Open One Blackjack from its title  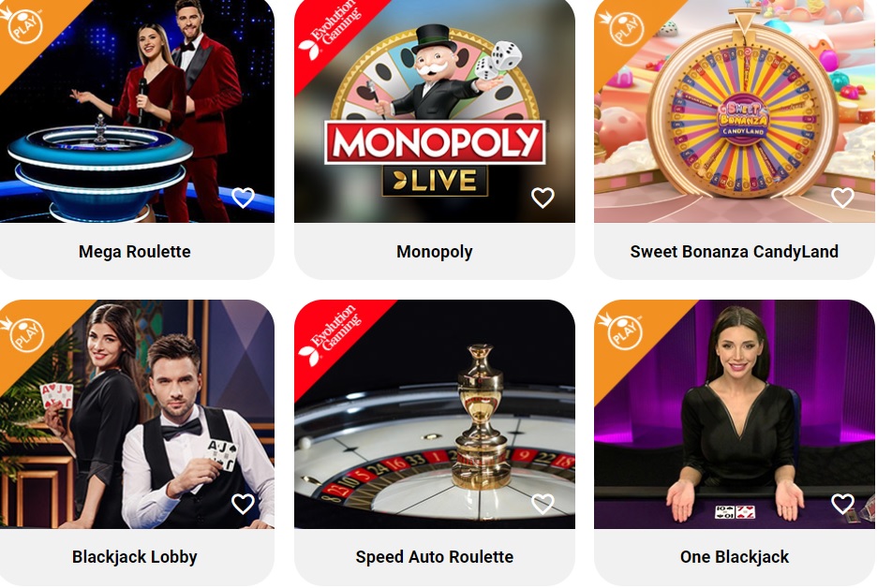coord(735,557)
